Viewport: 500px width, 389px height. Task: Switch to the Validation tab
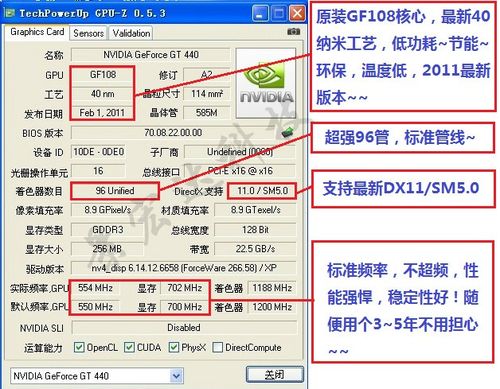[131, 33]
